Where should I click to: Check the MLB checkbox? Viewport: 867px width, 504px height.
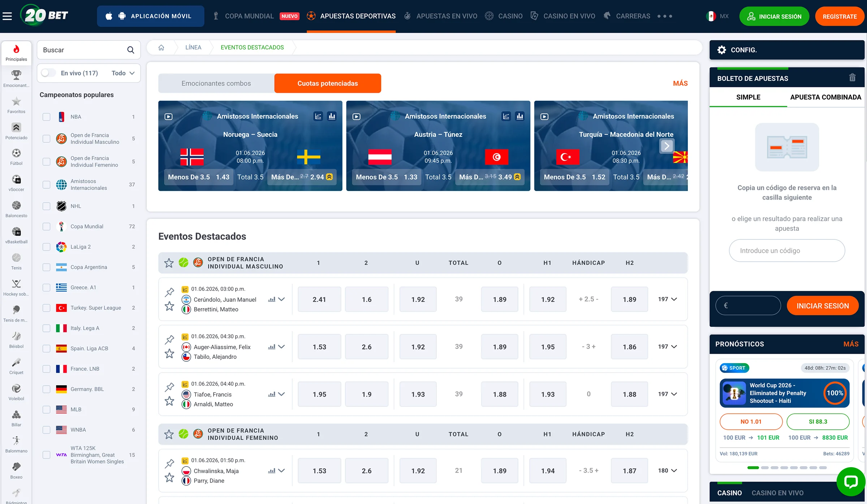[x=46, y=409]
